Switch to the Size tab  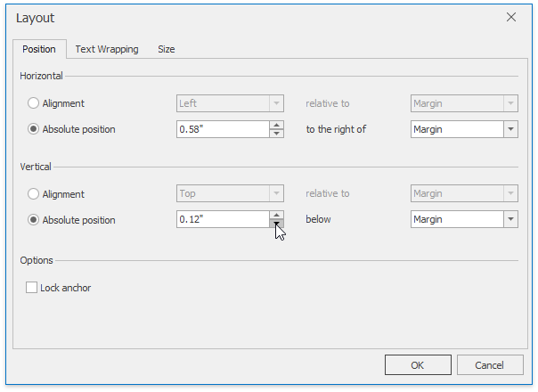click(167, 49)
